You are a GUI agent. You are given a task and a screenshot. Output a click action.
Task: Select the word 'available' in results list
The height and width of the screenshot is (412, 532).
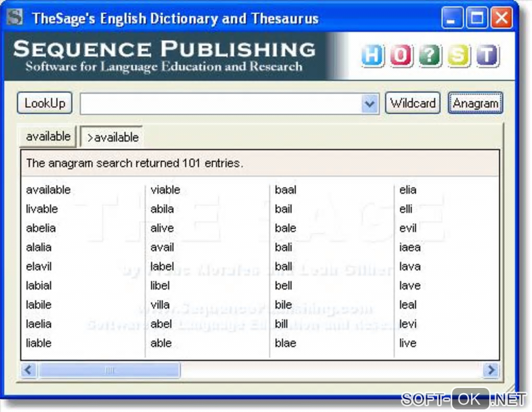coord(48,190)
